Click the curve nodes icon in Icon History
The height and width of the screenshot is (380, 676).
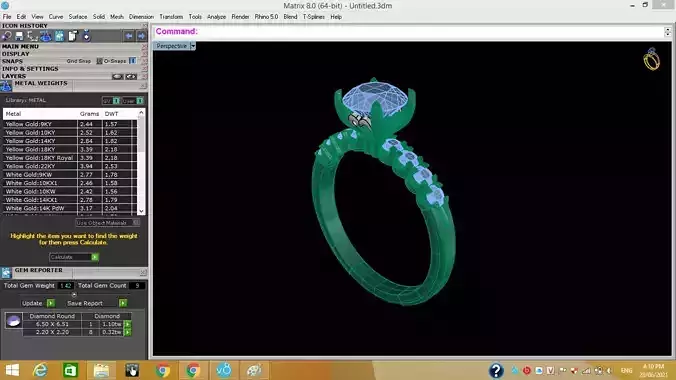click(x=32, y=36)
